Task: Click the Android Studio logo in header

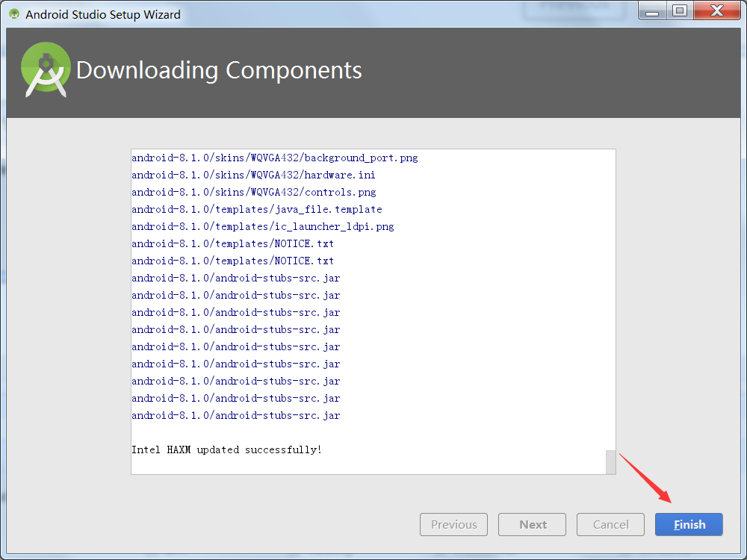Action: [46, 69]
